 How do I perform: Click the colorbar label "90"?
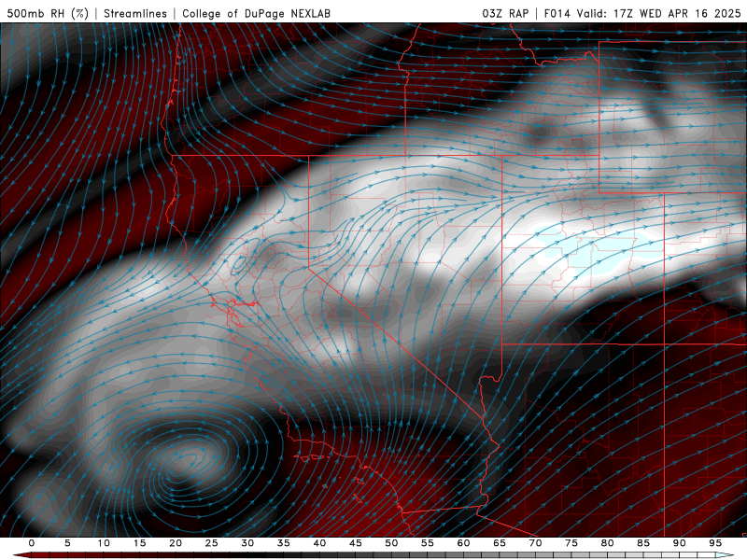tap(679, 543)
